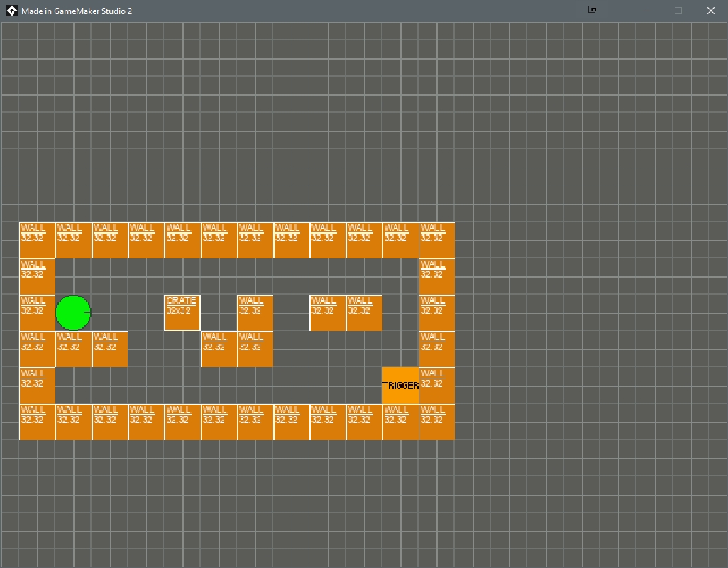
Task: Click the top-left corner WALL block
Action: [x=37, y=240]
